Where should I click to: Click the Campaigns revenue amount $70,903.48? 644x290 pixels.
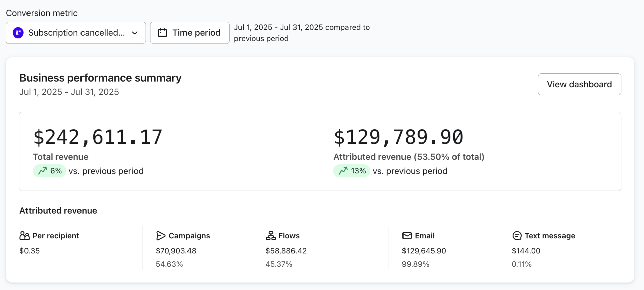coord(176,251)
